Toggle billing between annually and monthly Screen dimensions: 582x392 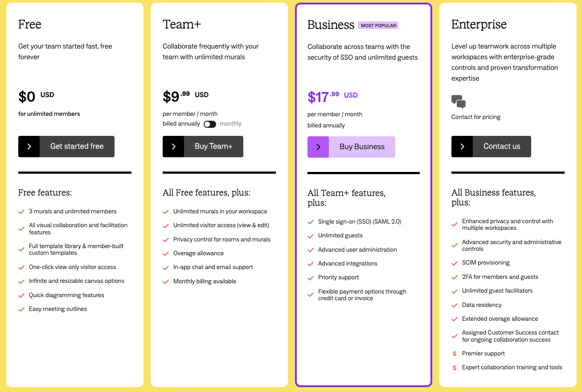(x=210, y=124)
